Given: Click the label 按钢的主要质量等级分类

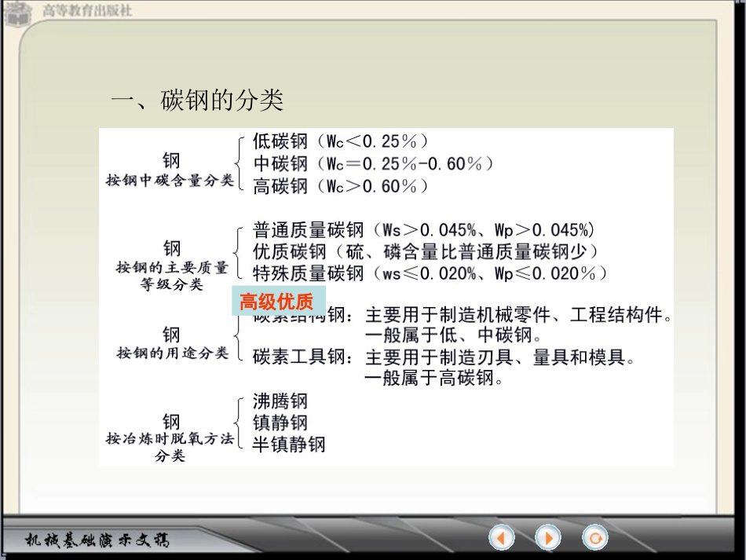Looking at the screenshot, I should (x=172, y=276).
